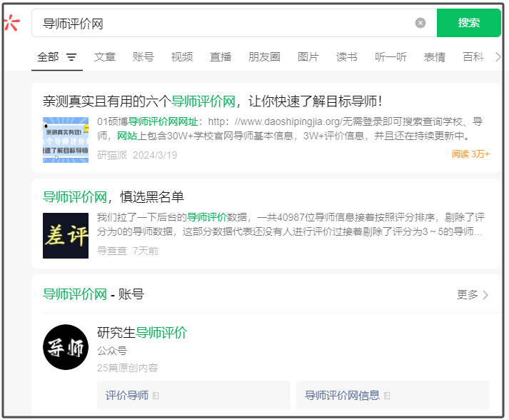Switch to the 表情 tab
Screen dimensions: 509x420
[x=434, y=57]
